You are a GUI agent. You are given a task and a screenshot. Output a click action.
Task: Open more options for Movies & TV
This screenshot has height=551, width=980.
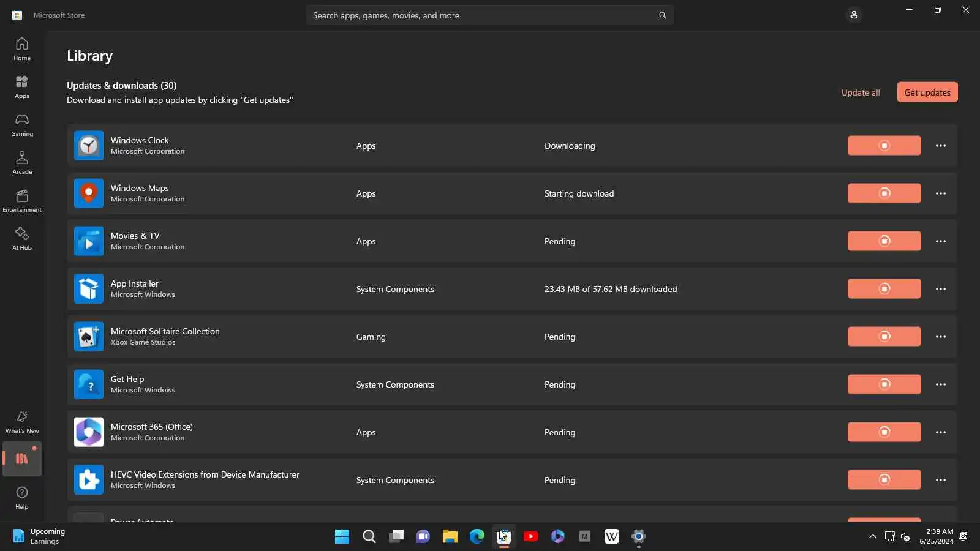[941, 241]
